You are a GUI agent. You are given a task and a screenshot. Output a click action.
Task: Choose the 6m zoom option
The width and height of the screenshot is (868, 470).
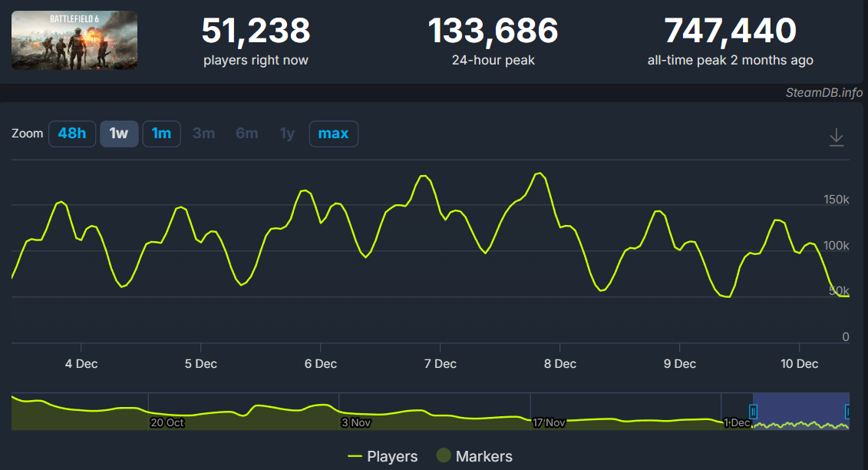[x=247, y=134]
